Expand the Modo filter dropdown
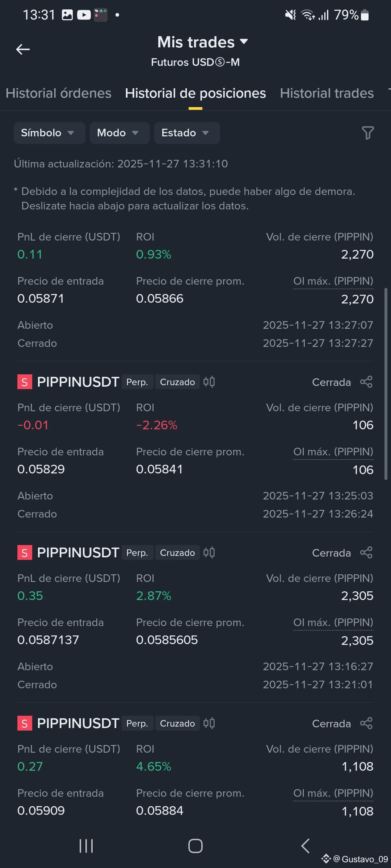This screenshot has height=868, width=391. point(120,133)
